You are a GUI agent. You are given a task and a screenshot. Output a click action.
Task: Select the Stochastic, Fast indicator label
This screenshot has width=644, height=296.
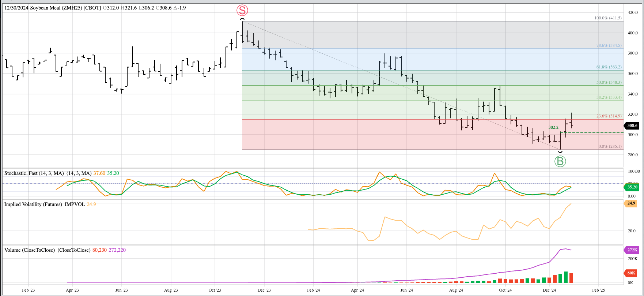tap(34, 173)
